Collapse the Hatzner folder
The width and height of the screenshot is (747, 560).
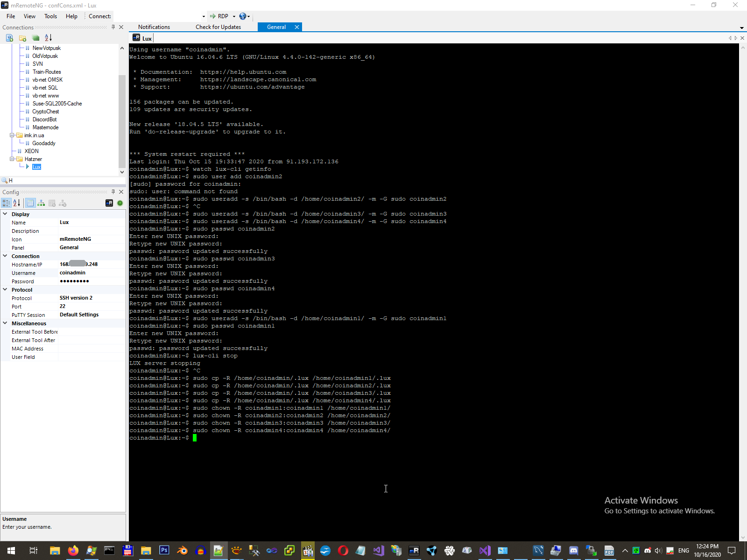coord(12,159)
